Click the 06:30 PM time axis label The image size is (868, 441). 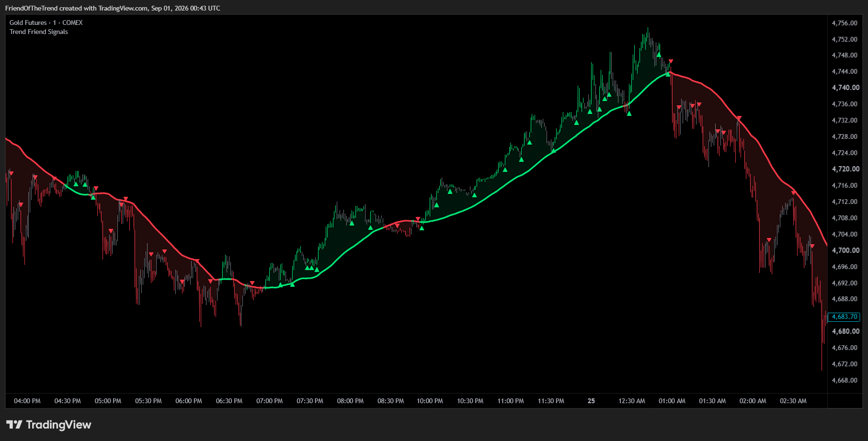(229, 401)
